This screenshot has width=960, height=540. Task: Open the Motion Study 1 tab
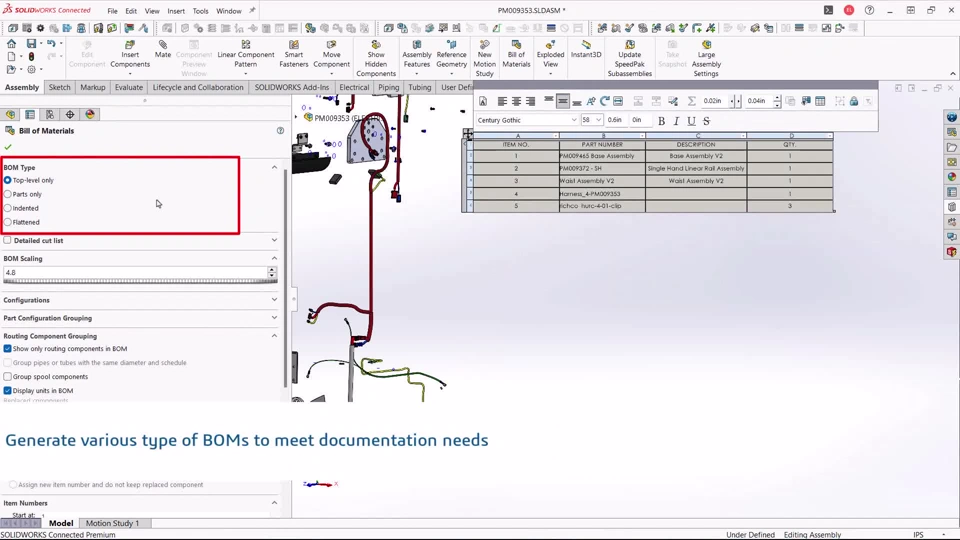coord(112,523)
